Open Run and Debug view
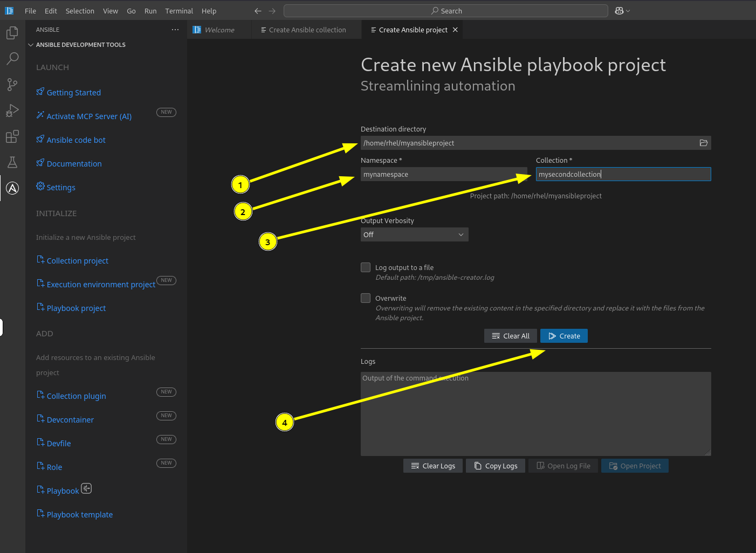The image size is (756, 553). point(12,110)
